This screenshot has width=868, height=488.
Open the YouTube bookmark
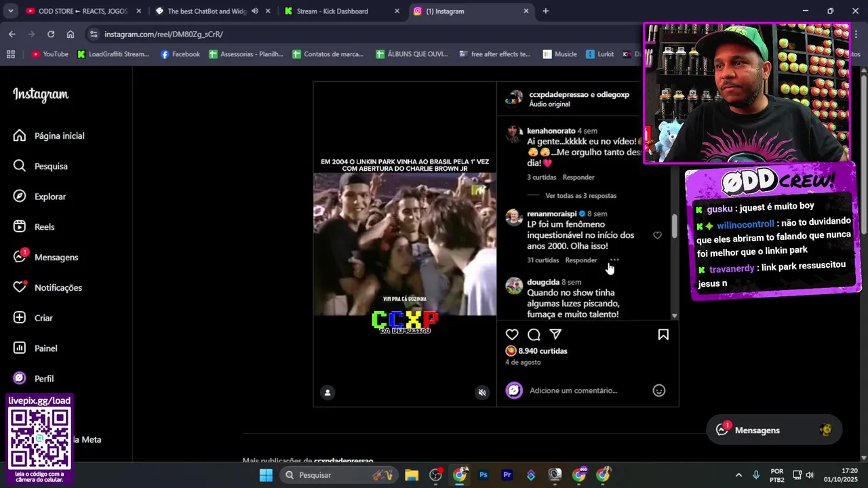click(50, 54)
